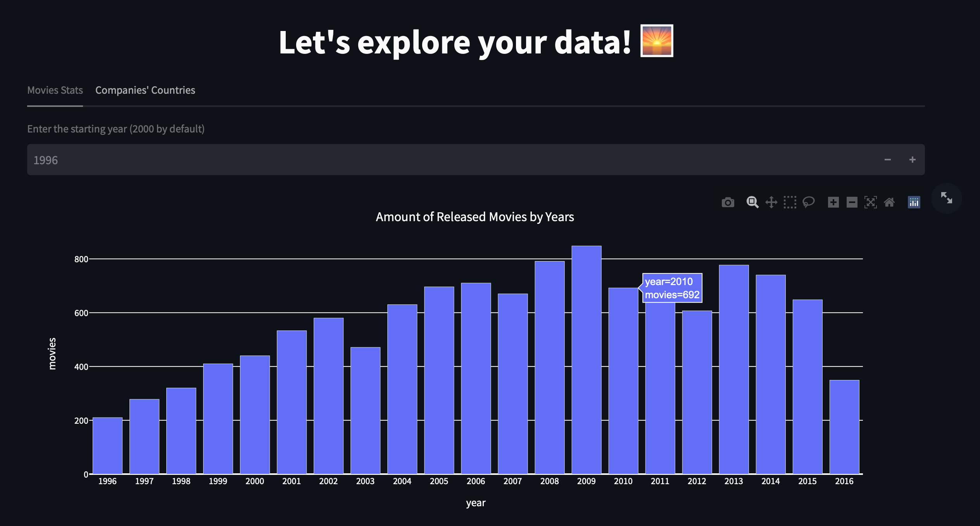Switch to the Companies' Countries tab
This screenshot has height=526, width=980.
[x=145, y=90]
